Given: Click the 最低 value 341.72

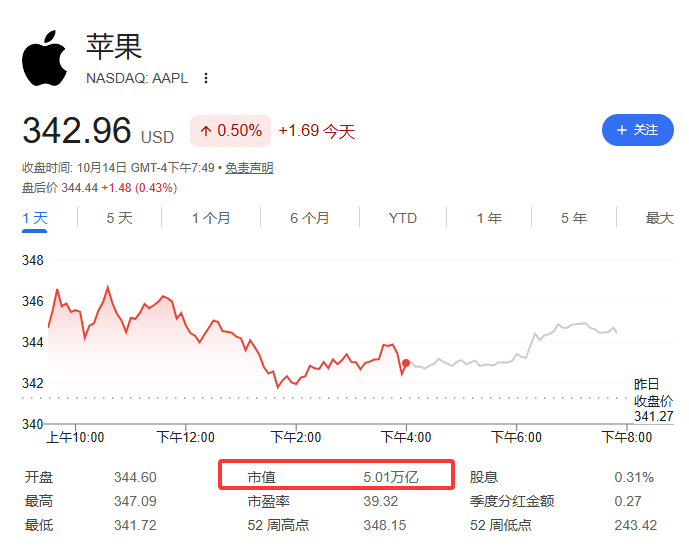Looking at the screenshot, I should click(135, 525).
